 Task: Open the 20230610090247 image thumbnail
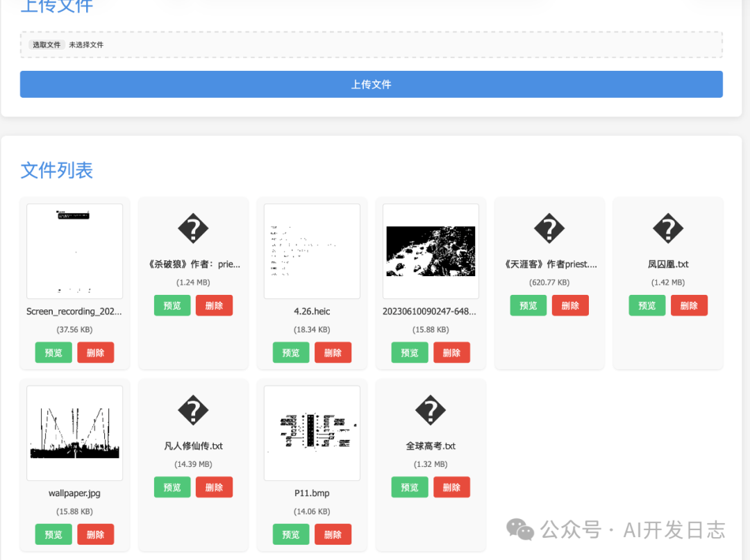[431, 251]
